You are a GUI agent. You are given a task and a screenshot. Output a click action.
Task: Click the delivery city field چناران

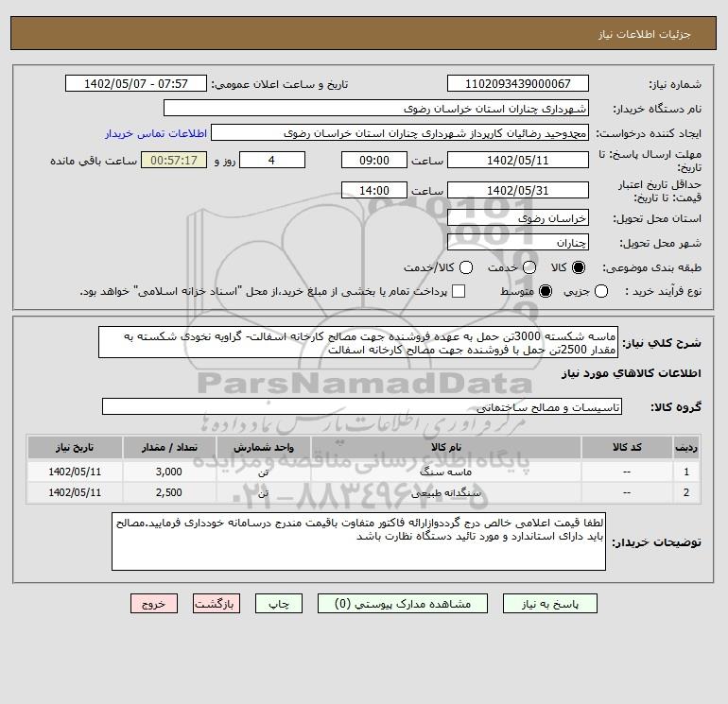point(518,242)
